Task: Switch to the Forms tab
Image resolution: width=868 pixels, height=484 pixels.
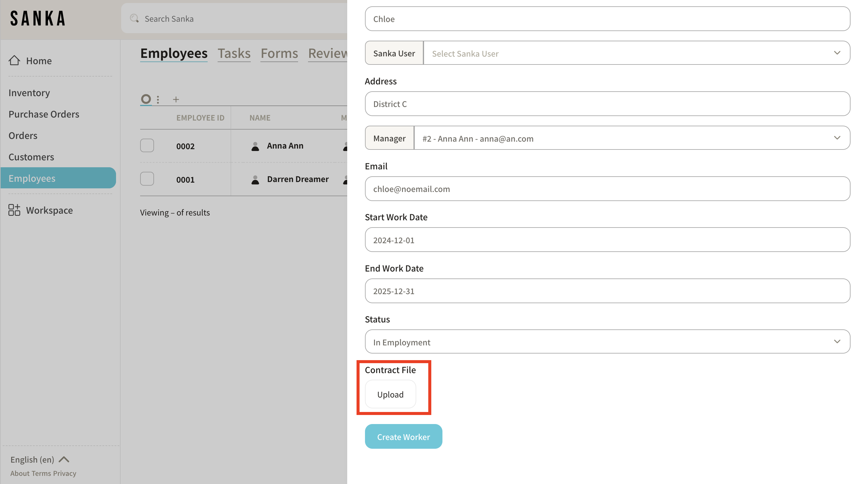Action: tap(279, 53)
